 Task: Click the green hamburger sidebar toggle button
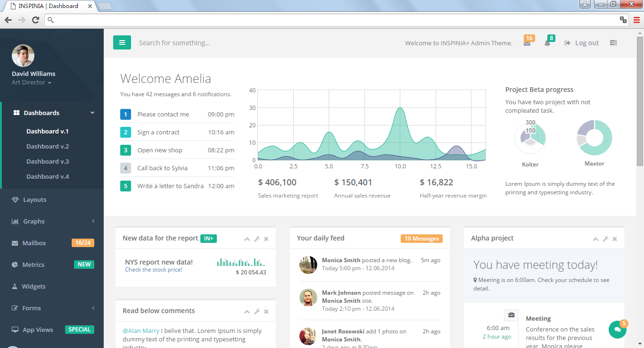coord(122,42)
